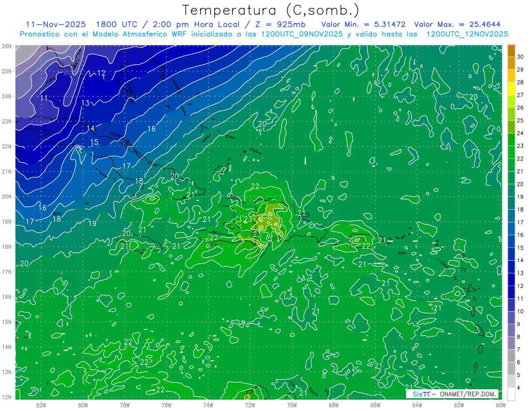Click the "60W" longitude axis label
This screenshot has height=411, width=532.
(x=500, y=405)
